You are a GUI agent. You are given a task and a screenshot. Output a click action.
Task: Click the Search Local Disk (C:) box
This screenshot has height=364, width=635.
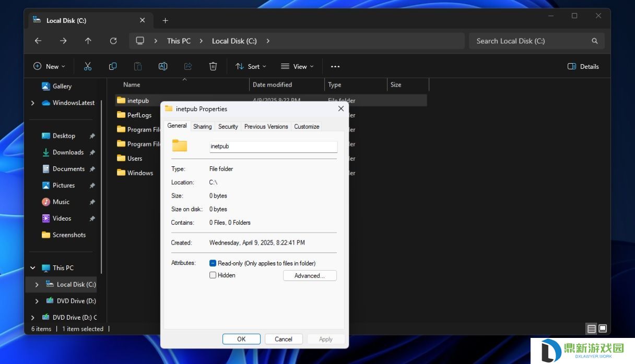(x=537, y=41)
